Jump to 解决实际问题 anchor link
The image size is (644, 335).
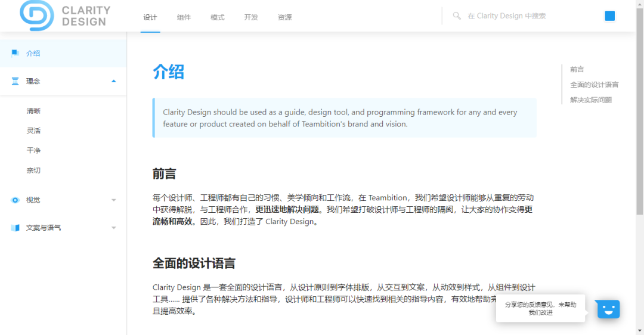[x=590, y=100]
